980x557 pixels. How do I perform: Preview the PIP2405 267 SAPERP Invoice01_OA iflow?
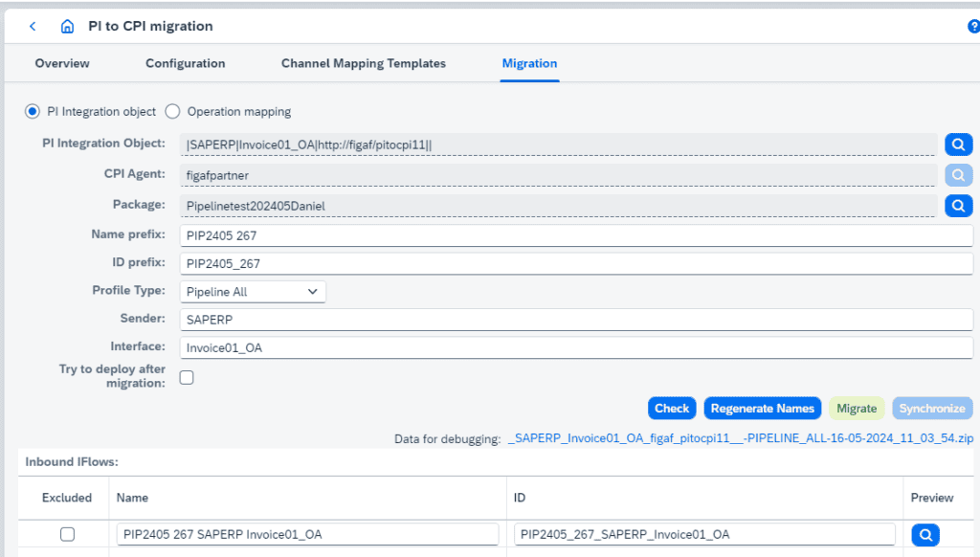click(x=925, y=535)
